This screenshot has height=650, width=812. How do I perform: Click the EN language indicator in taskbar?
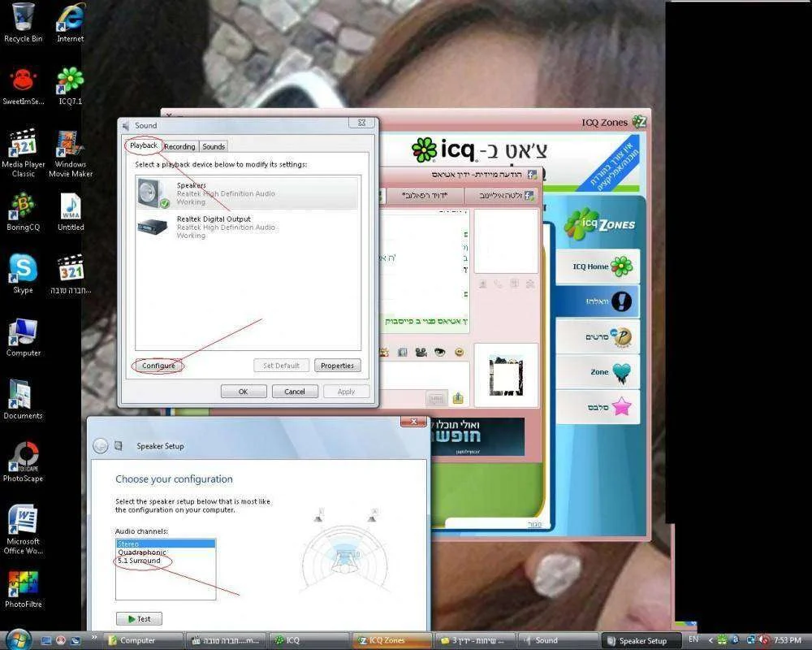pyautogui.click(x=693, y=639)
